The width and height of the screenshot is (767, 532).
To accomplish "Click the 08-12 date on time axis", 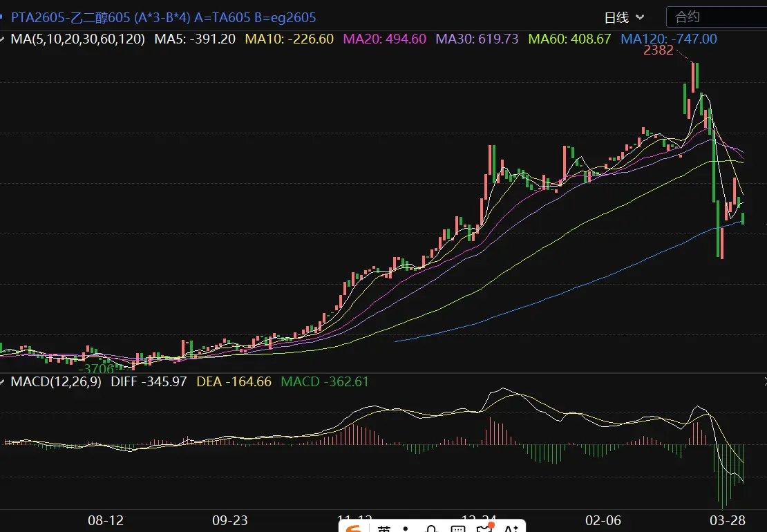I will click(x=106, y=520).
